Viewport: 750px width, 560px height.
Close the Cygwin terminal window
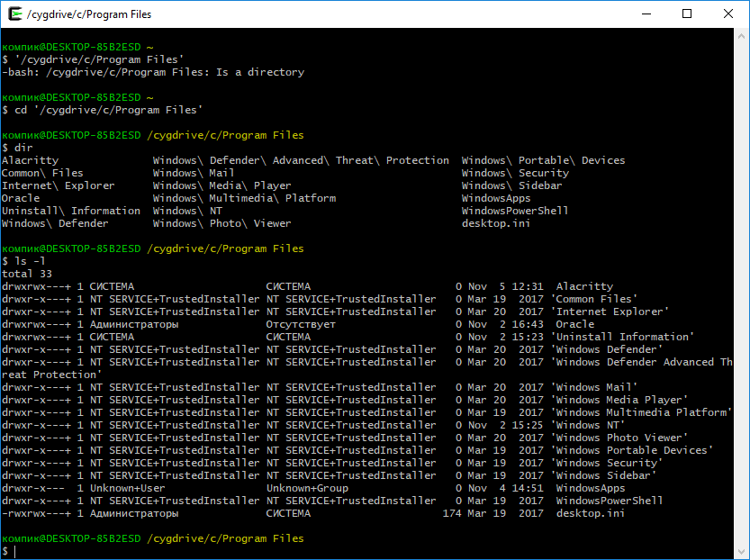(x=728, y=14)
